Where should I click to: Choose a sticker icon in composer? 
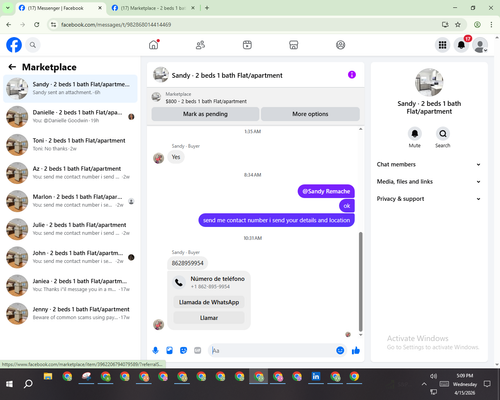(183, 350)
